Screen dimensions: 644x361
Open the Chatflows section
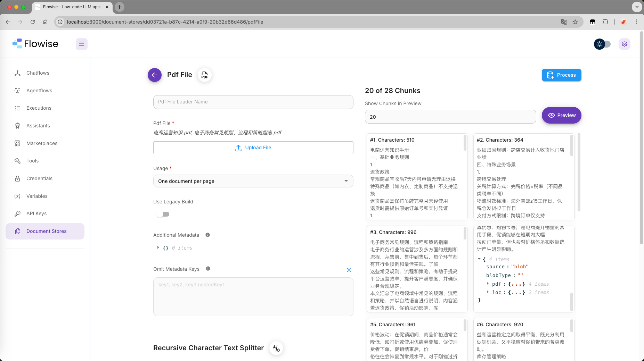[38, 73]
